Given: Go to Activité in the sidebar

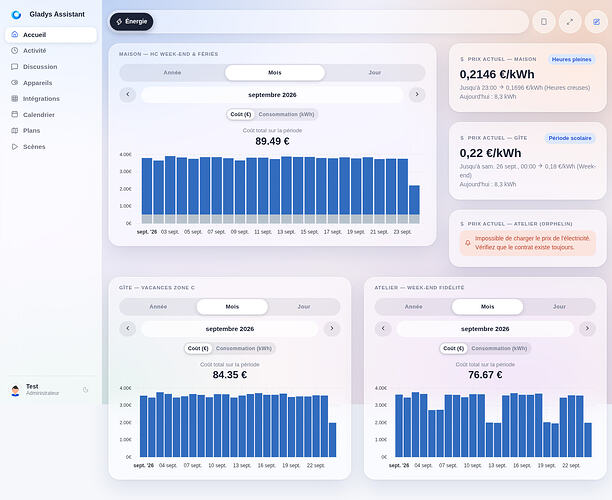Looking at the screenshot, I should 51,51.
